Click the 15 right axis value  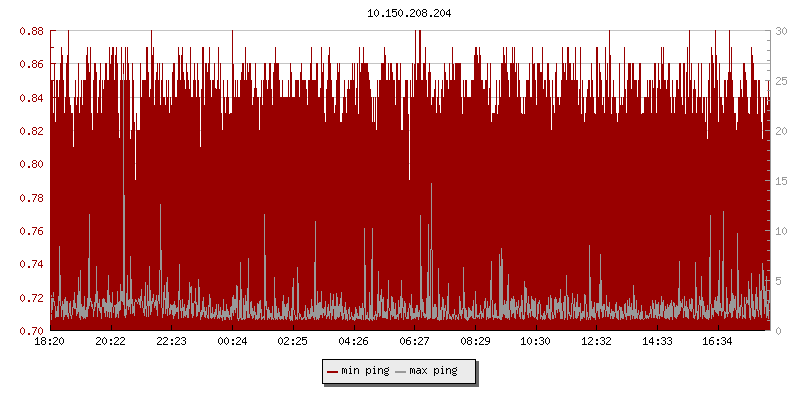781,181
